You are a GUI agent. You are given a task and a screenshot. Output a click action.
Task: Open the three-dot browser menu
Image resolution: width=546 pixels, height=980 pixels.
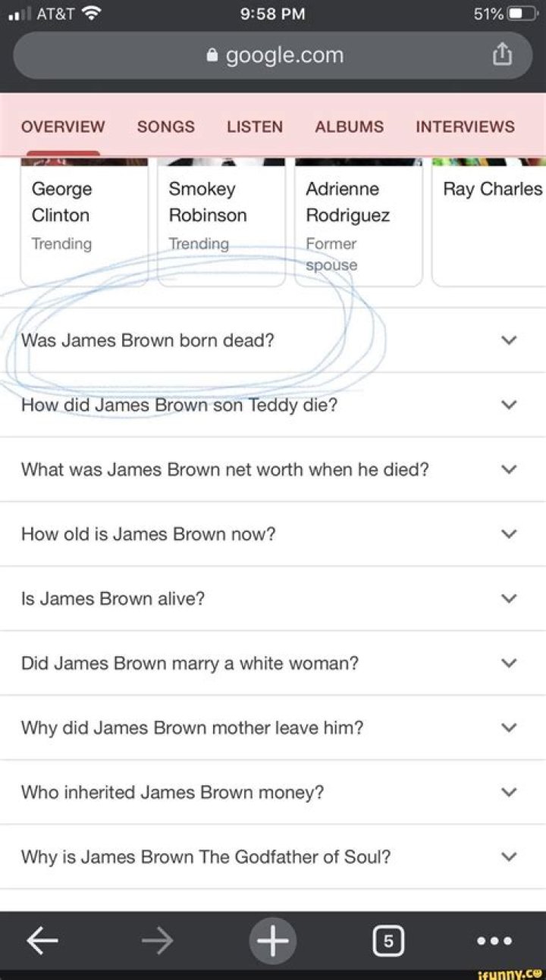click(x=494, y=941)
